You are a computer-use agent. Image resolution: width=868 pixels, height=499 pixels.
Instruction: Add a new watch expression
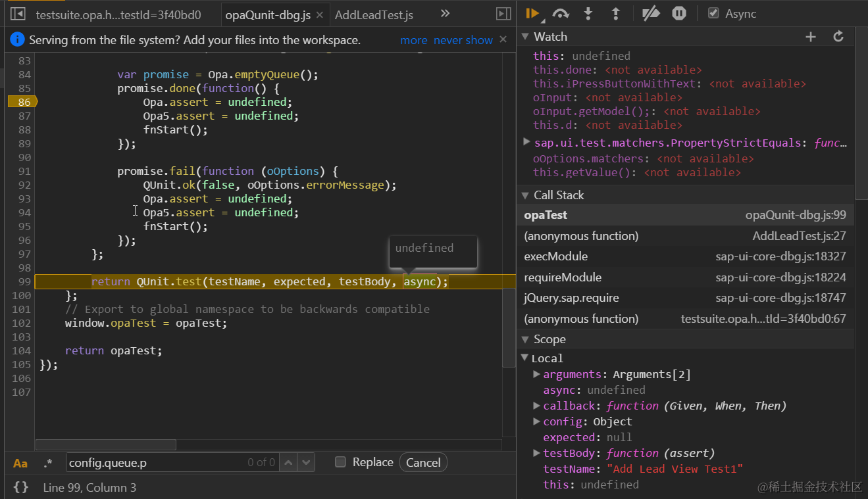click(x=811, y=37)
